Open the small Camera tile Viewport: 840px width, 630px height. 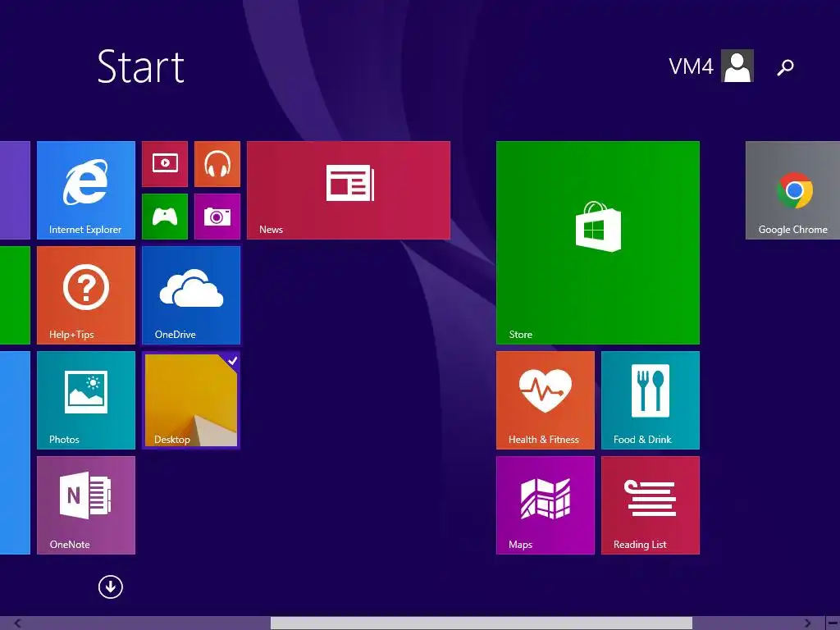tap(217, 217)
